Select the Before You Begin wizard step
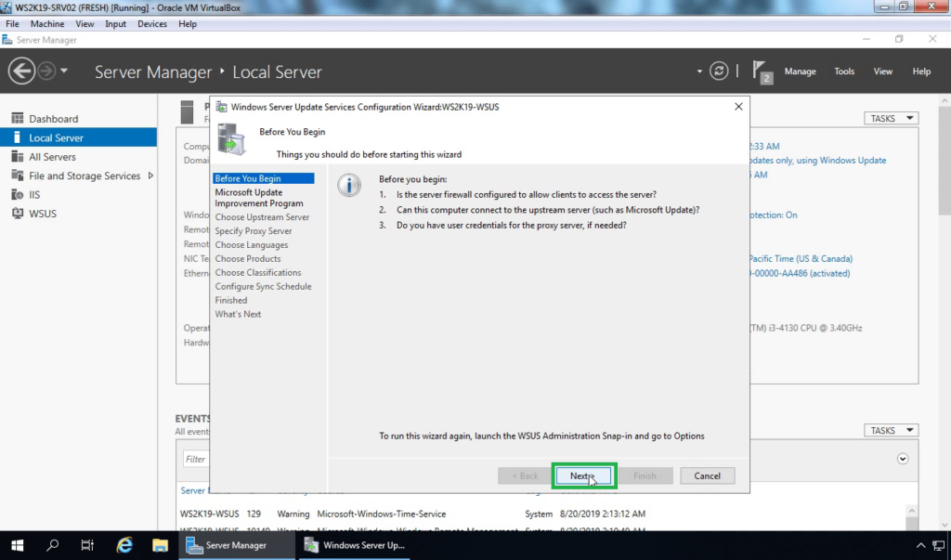Image resolution: width=951 pixels, height=560 pixels. (263, 178)
